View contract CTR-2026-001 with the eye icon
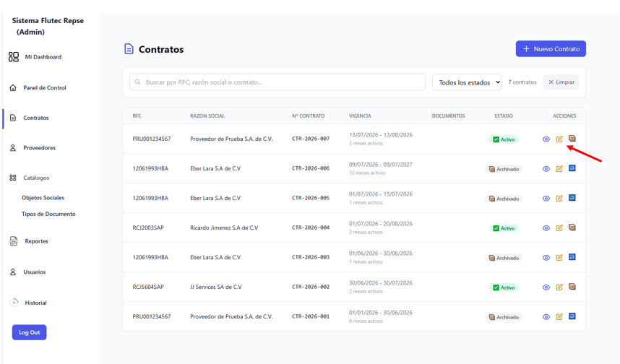Screen dimensions: 620x364 click(546, 317)
